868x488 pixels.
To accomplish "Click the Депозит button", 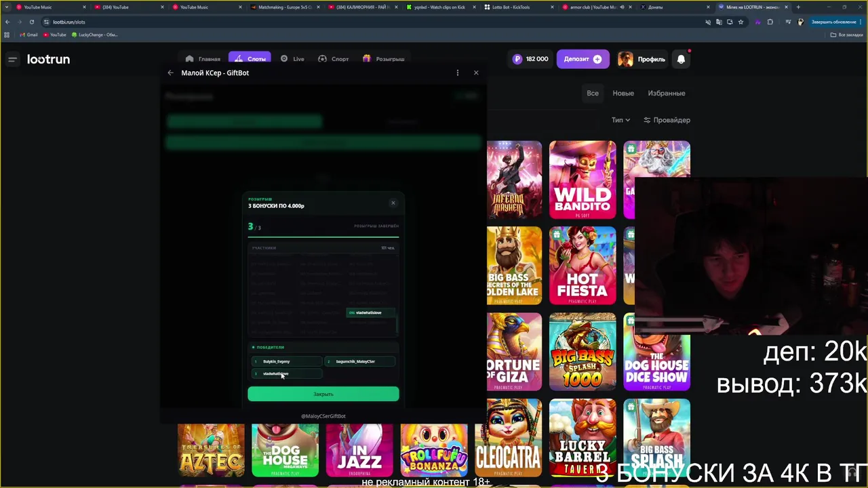I will click(x=583, y=59).
